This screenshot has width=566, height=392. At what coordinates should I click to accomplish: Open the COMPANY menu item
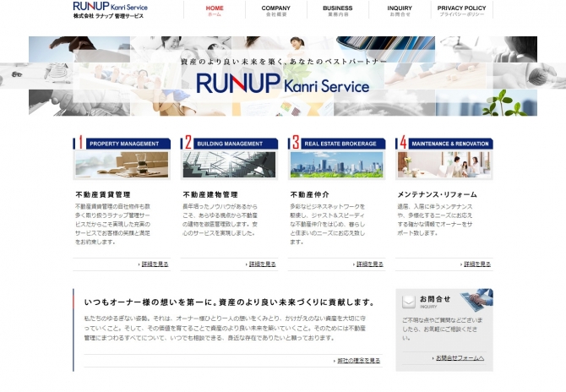coord(276,10)
